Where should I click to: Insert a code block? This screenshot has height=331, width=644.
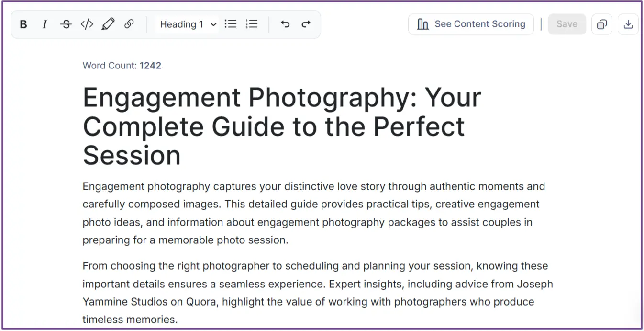tap(87, 24)
